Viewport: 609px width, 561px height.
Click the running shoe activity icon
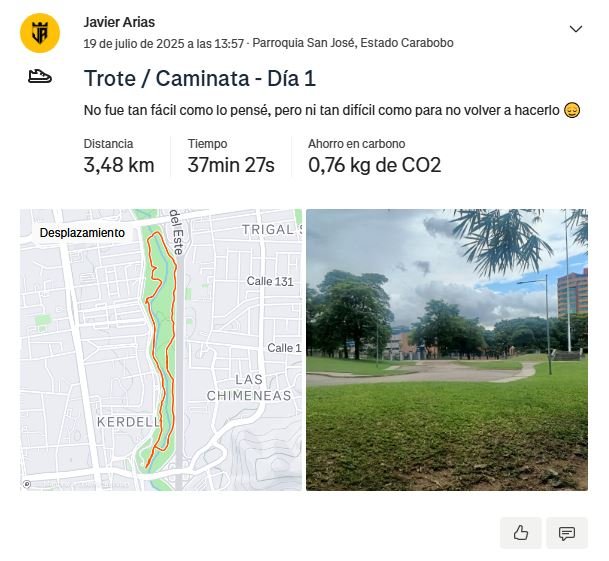point(40,77)
